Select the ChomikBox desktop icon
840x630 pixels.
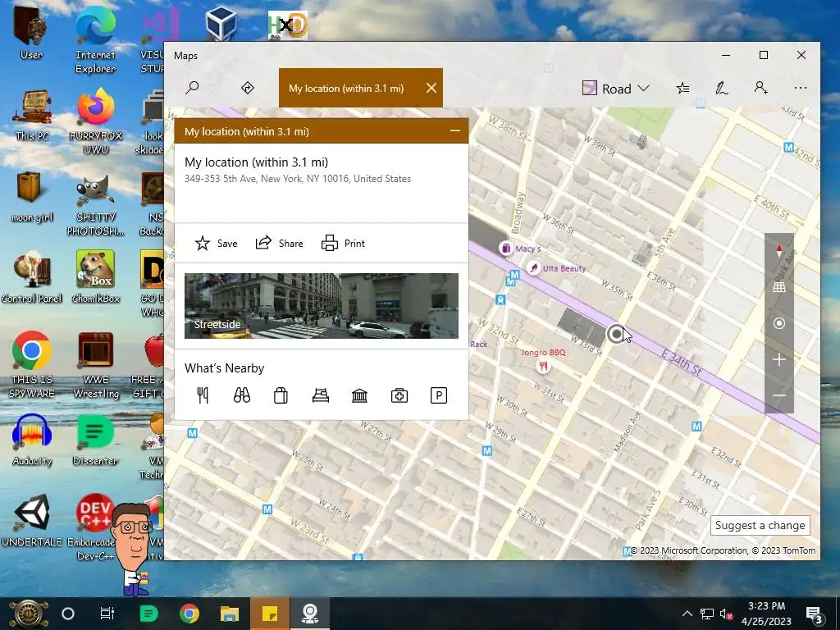[96, 276]
